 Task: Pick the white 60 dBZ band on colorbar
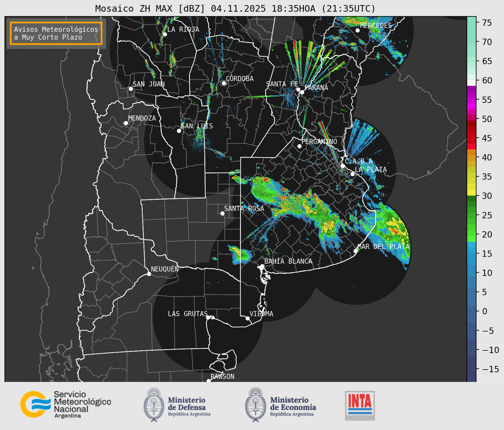click(471, 83)
